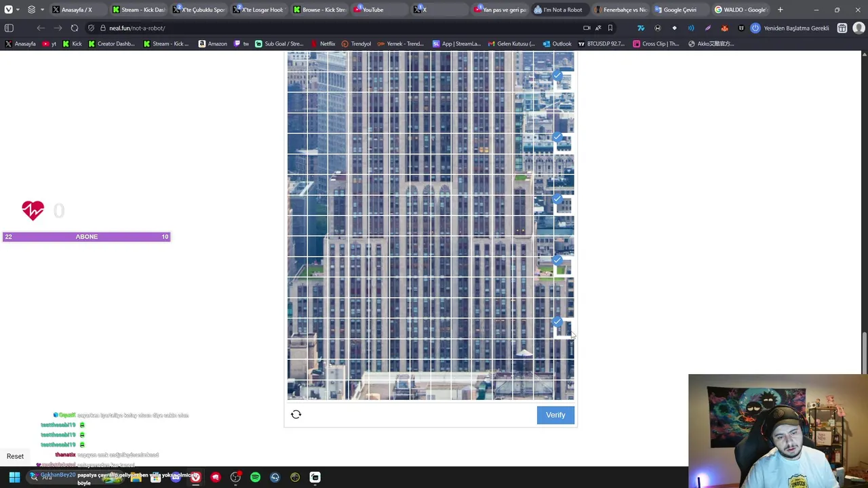Viewport: 868px width, 488px height.
Task: Open Spotify from the taskbar
Action: tap(255, 477)
